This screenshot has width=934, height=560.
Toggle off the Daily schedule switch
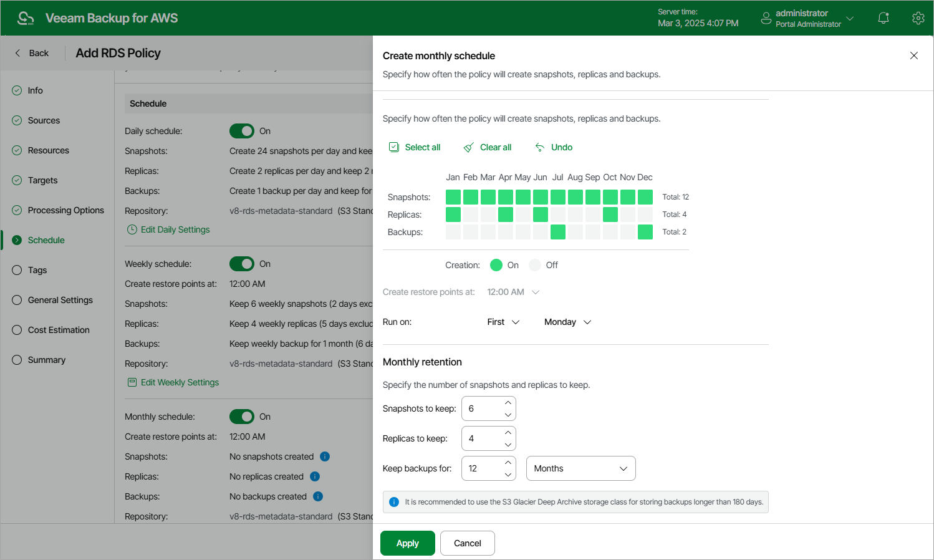[x=242, y=131]
